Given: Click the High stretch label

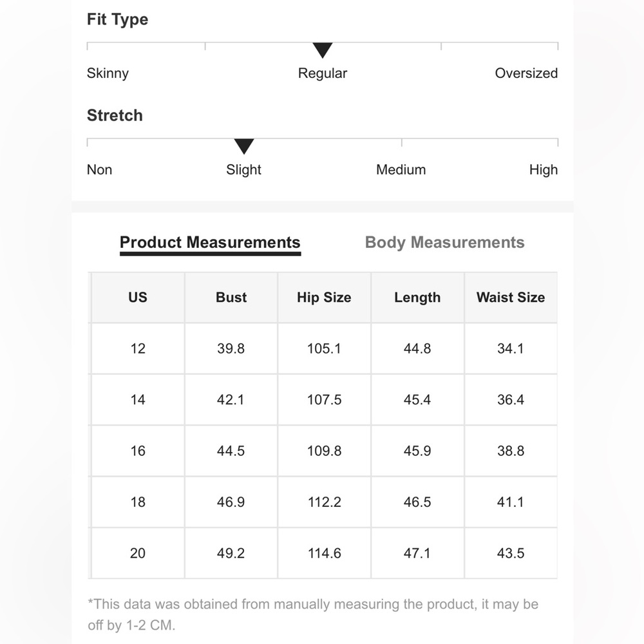Looking at the screenshot, I should [544, 169].
